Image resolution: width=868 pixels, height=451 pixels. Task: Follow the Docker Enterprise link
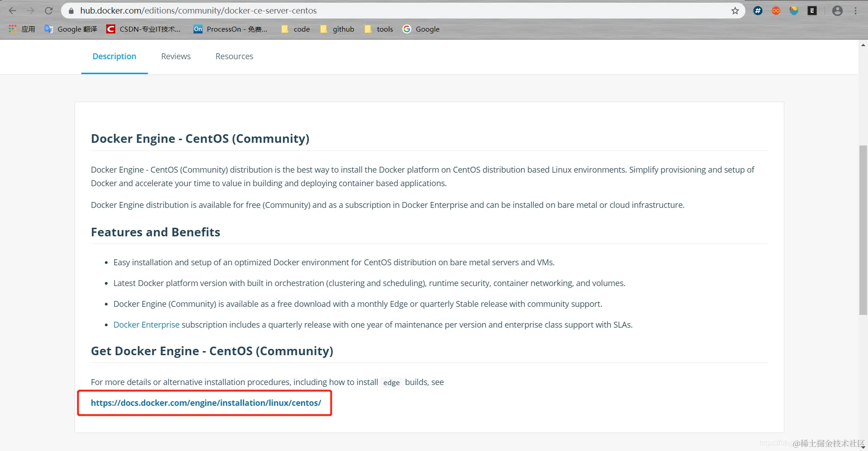(x=146, y=324)
